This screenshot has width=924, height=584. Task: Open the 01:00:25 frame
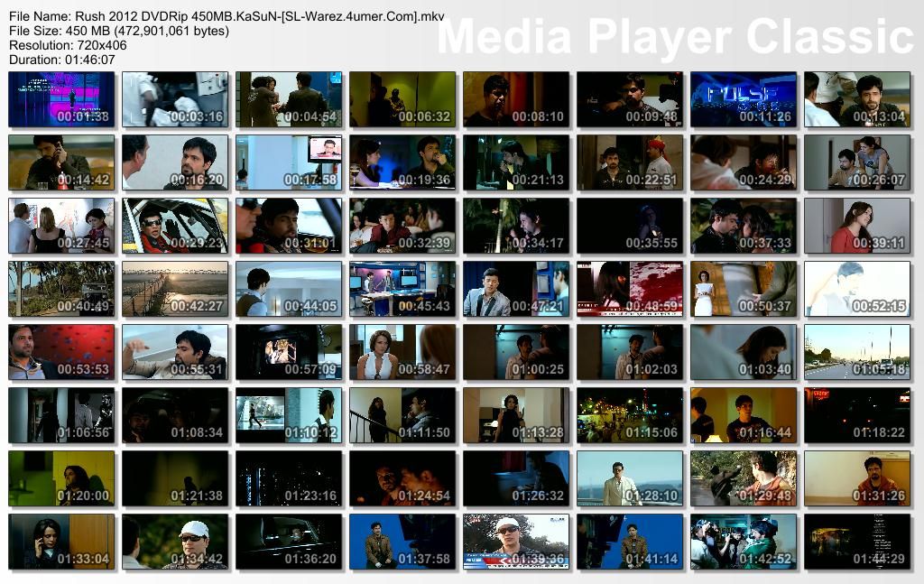coord(516,352)
